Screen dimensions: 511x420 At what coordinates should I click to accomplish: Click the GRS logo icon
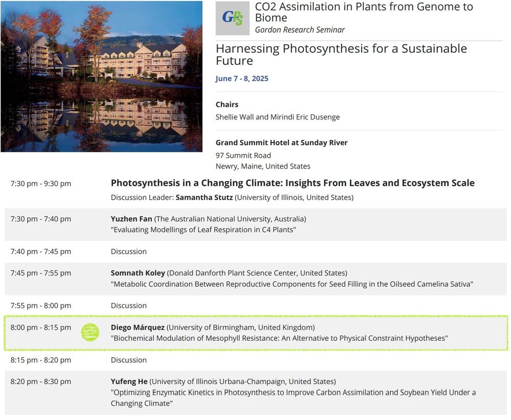[233, 18]
